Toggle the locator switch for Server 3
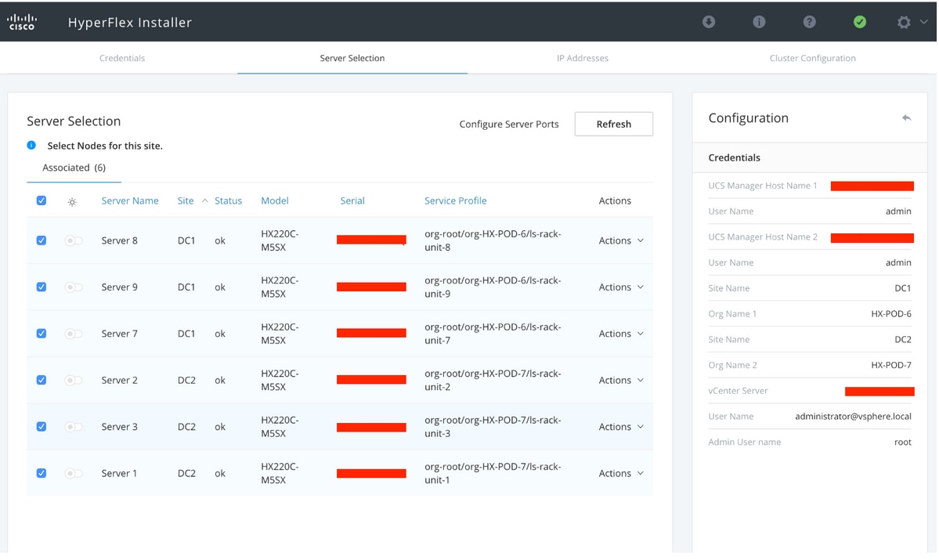The width and height of the screenshot is (939, 560). coord(73,427)
